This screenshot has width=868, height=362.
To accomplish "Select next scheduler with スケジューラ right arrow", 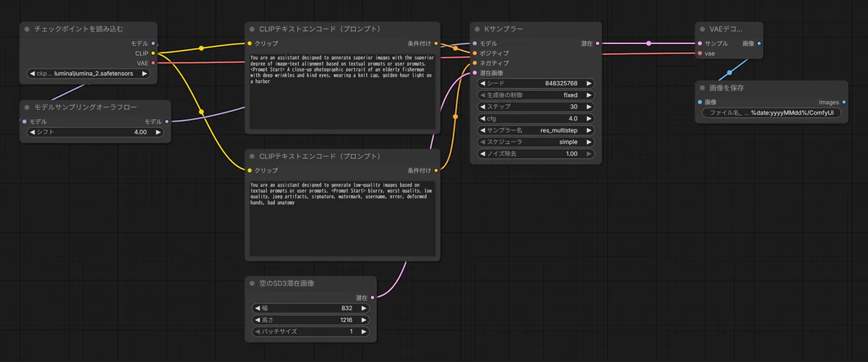I will pyautogui.click(x=589, y=142).
